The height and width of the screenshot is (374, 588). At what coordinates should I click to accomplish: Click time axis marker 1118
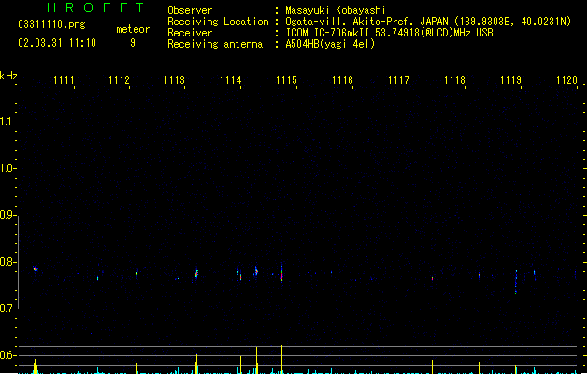[454, 80]
